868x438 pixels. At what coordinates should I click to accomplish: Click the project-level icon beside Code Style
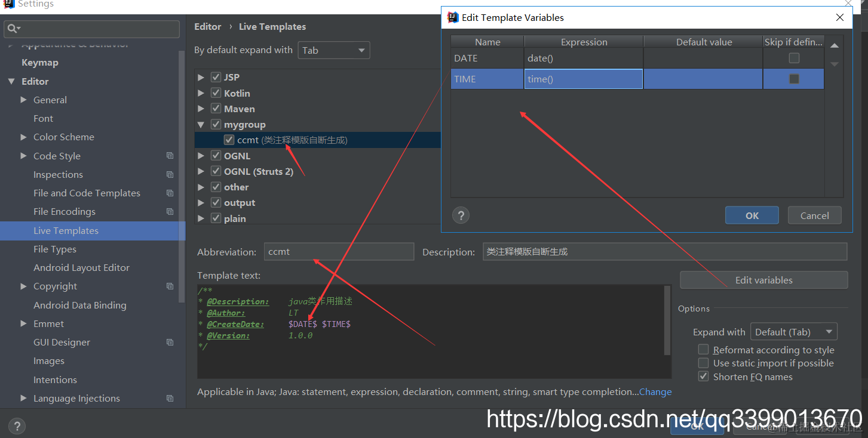(170, 156)
